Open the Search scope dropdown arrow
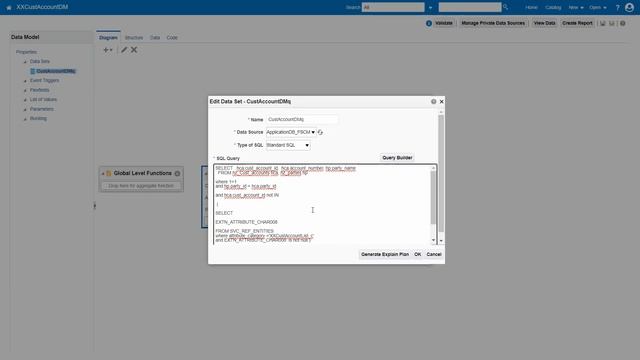The height and width of the screenshot is (360, 640). (430, 7)
